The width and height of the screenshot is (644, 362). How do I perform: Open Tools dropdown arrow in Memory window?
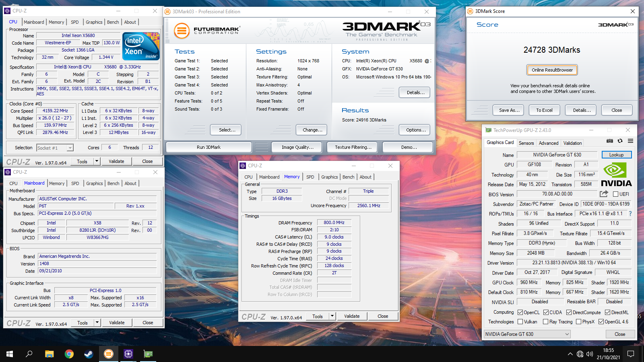[332, 316]
